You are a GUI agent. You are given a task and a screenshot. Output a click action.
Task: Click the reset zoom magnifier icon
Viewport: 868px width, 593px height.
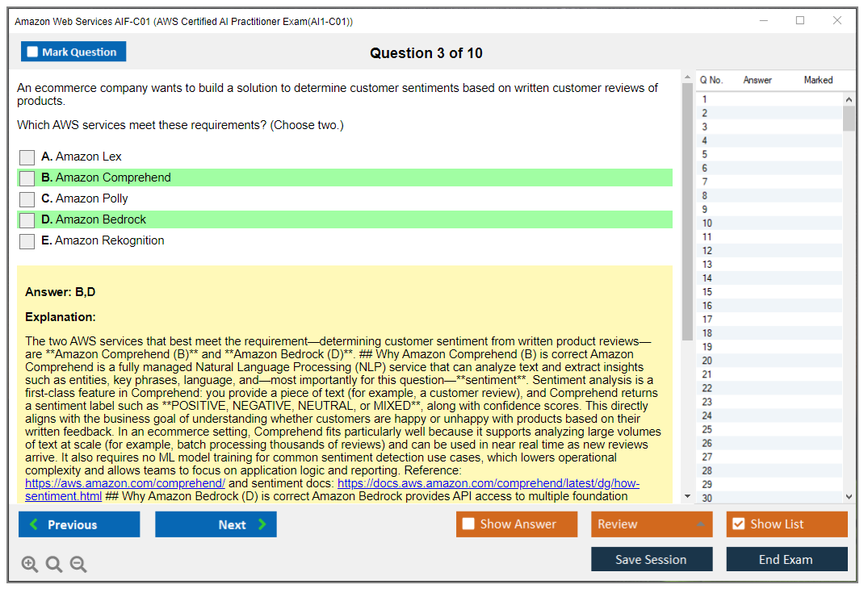54,564
